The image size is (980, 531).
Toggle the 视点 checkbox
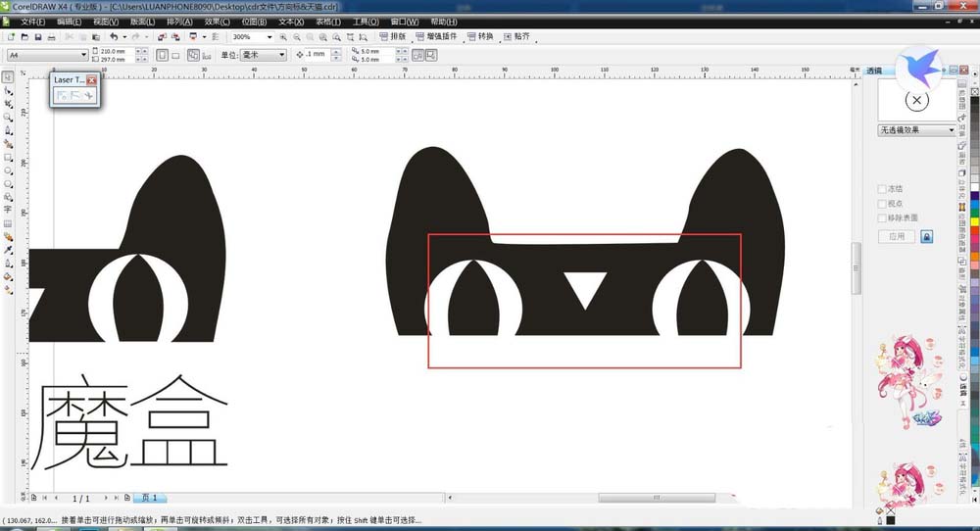tap(882, 204)
